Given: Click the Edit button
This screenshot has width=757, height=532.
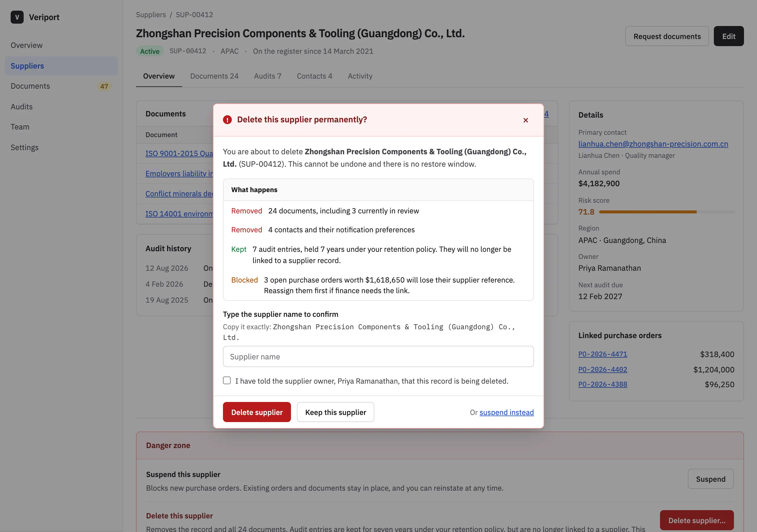Looking at the screenshot, I should (x=729, y=36).
